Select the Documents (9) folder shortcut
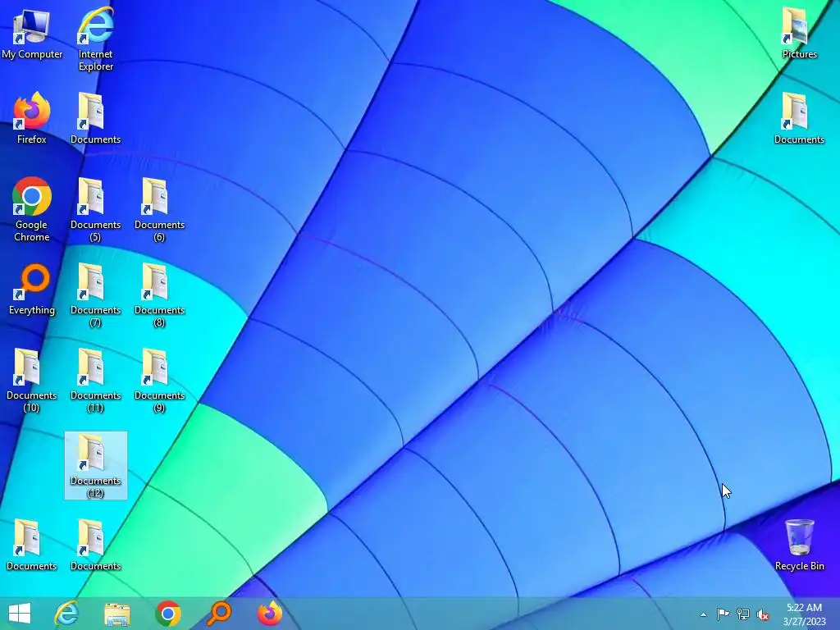The width and height of the screenshot is (840, 630). (x=159, y=380)
